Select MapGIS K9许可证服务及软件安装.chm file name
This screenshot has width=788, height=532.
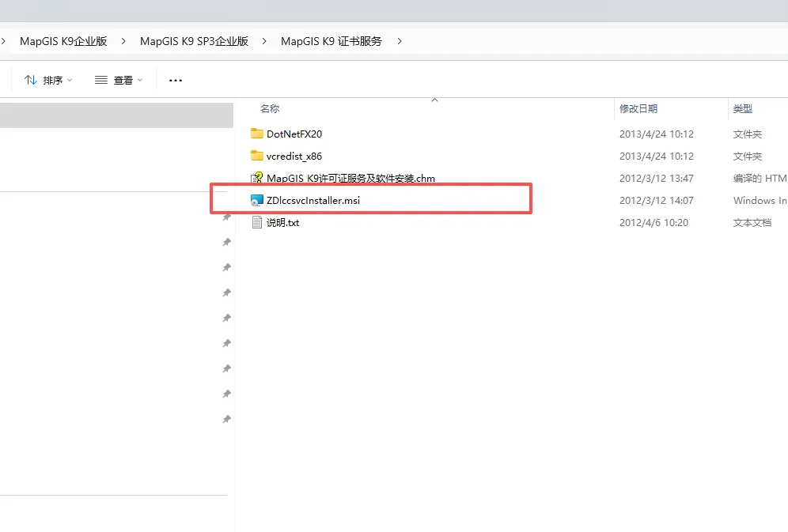tap(350, 178)
